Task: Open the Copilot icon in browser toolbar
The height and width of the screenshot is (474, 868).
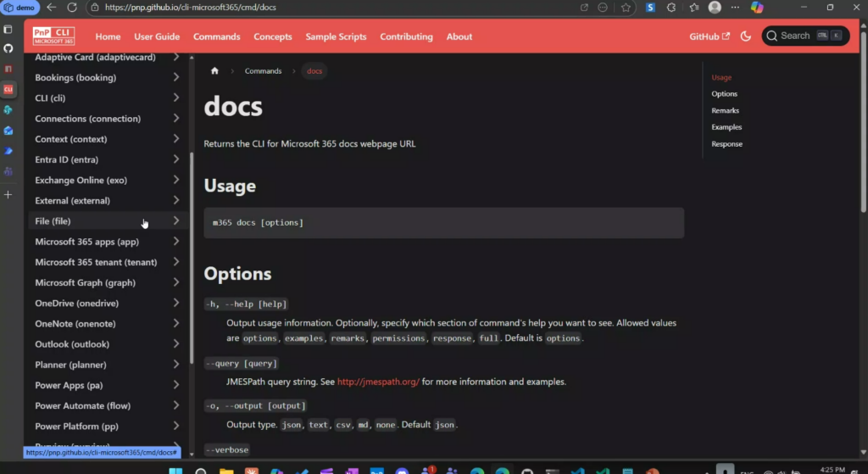Action: pyautogui.click(x=757, y=8)
